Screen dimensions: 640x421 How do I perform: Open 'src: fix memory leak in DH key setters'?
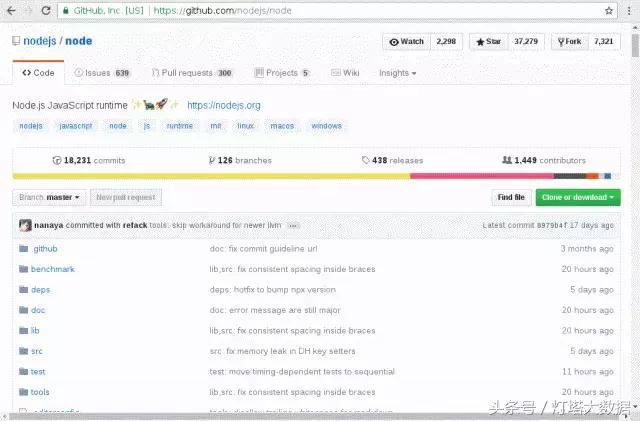(282, 351)
